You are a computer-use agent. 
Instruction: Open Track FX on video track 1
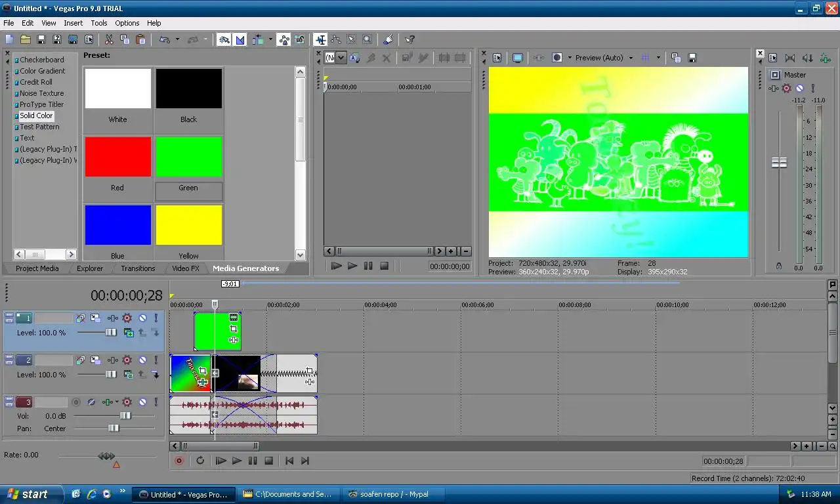pos(113,318)
